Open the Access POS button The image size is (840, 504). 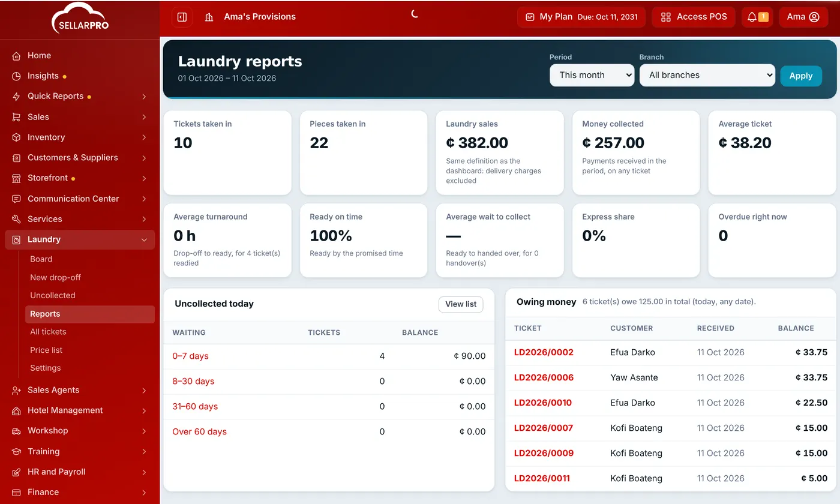(x=694, y=17)
